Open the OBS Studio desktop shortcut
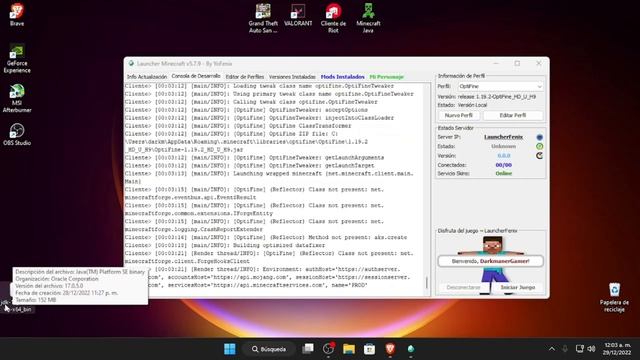The width and height of the screenshot is (640, 360). pyautogui.click(x=17, y=134)
